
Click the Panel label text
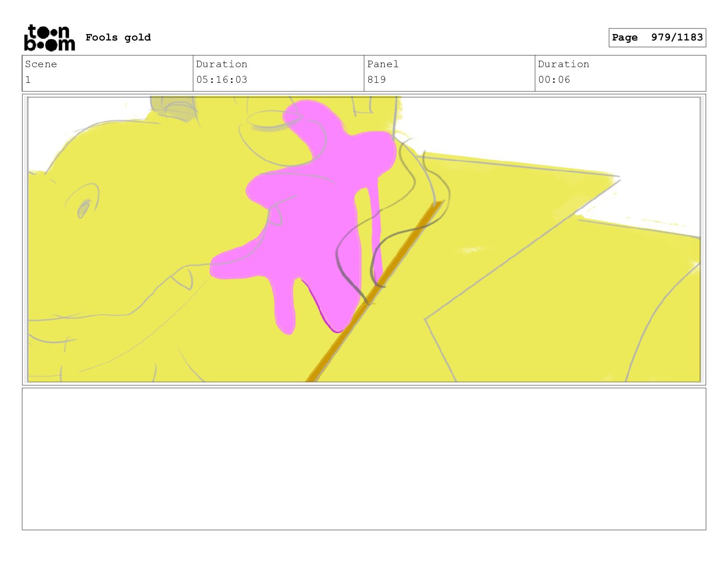pyautogui.click(x=383, y=64)
